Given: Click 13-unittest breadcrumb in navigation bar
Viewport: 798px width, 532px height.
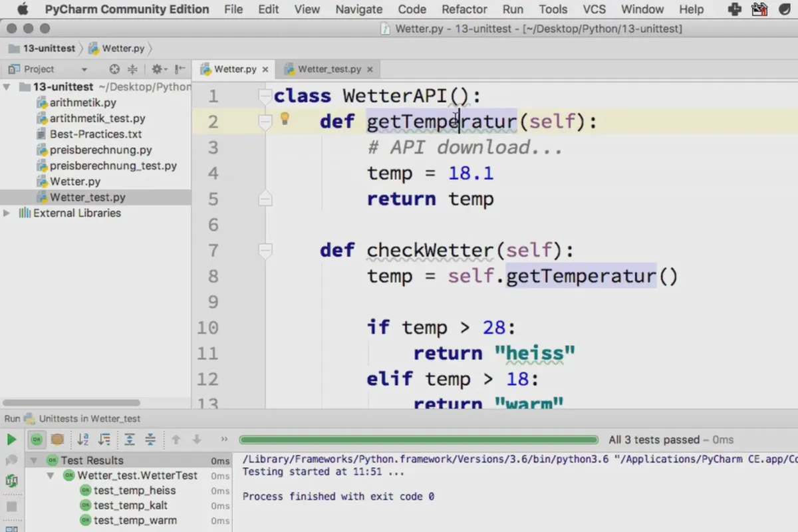Looking at the screenshot, I should pos(41,49).
